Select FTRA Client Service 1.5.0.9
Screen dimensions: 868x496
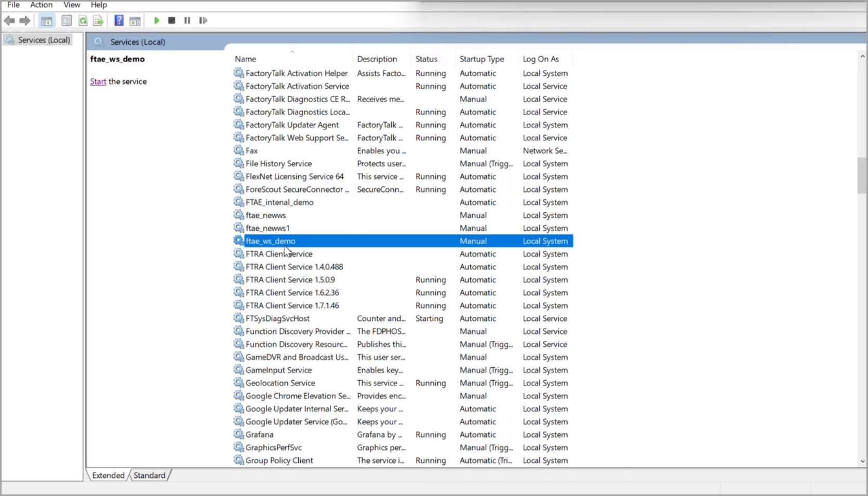[x=403, y=280]
